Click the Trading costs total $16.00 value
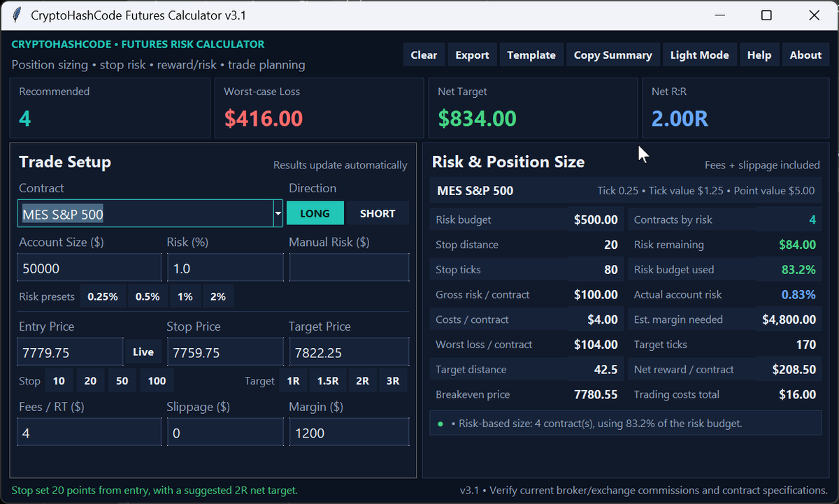 tap(797, 394)
